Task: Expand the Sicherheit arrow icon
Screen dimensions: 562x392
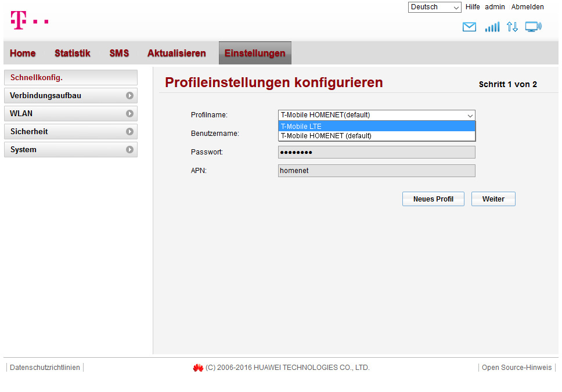Action: [129, 132]
